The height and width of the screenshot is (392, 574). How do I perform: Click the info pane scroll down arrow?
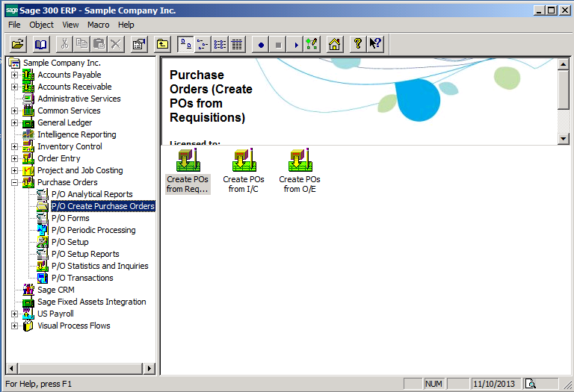[x=564, y=139]
